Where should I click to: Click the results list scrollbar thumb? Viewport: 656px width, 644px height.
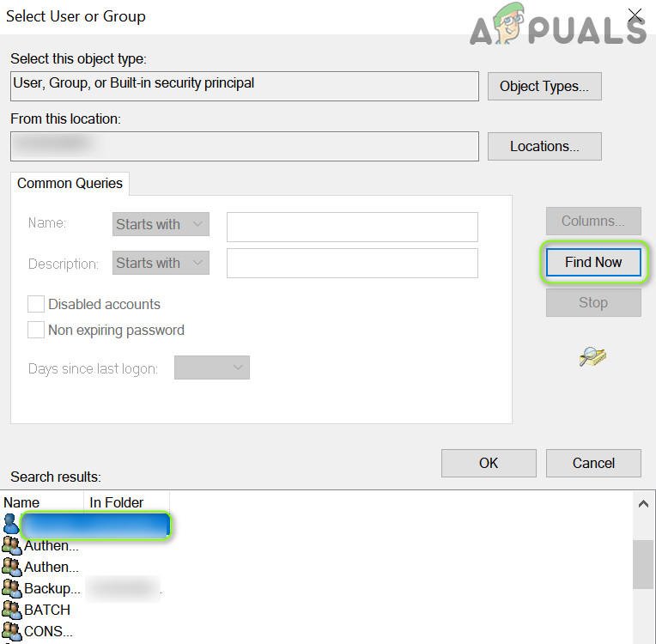[x=643, y=564]
